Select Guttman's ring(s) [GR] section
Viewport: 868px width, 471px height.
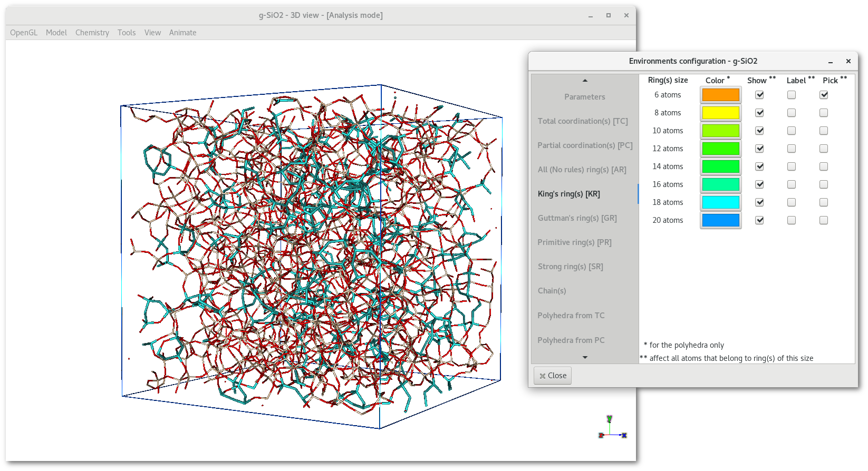[577, 218]
